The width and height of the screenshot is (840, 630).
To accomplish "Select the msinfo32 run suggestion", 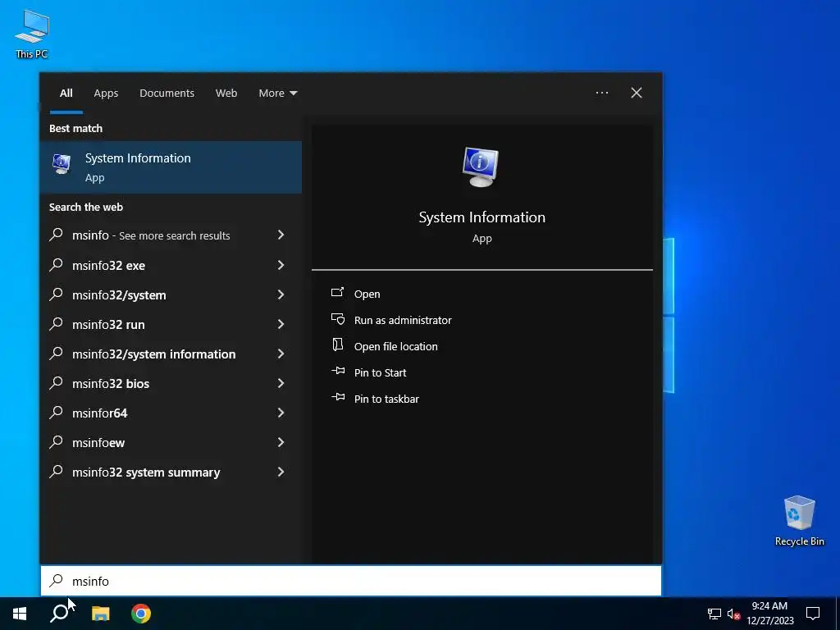I will [x=171, y=323].
